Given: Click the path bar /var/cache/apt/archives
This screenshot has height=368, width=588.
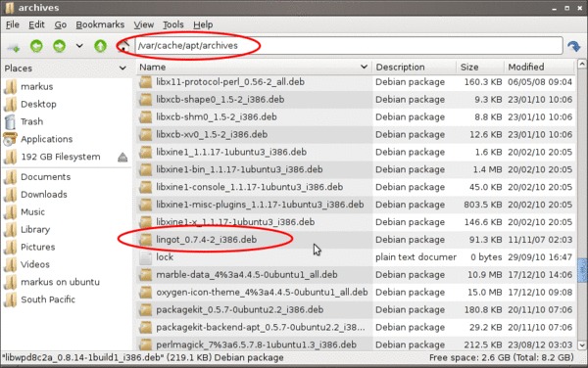Looking at the screenshot, I should 349,46.
